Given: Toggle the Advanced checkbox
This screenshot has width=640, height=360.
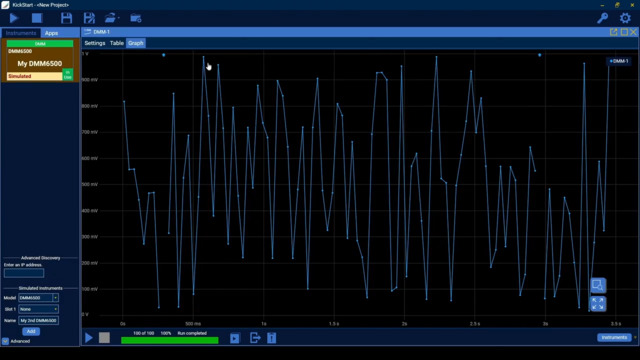Looking at the screenshot, I should [x=5, y=341].
